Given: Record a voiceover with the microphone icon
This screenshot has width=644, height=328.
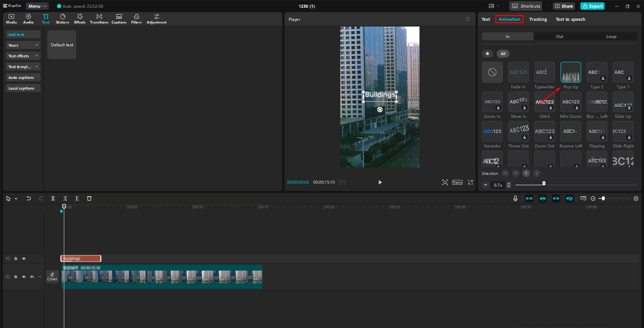Looking at the screenshot, I should point(515,198).
